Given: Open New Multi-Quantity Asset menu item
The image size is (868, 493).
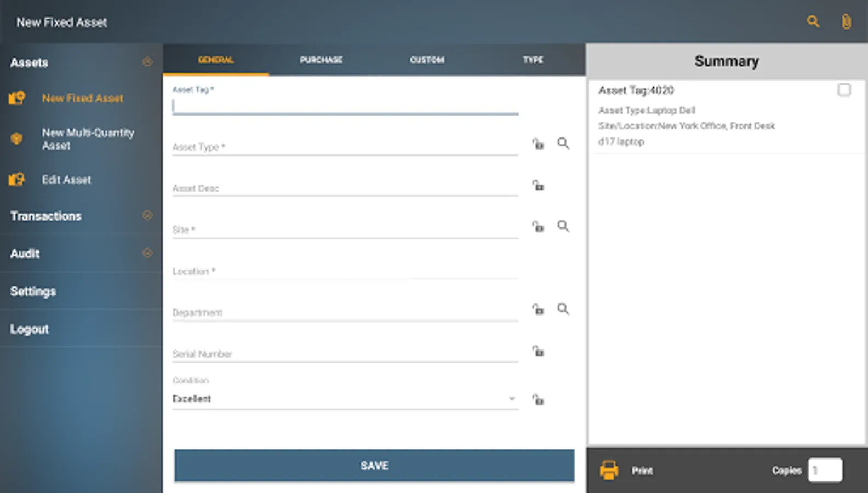Looking at the screenshot, I should pyautogui.click(x=88, y=139).
